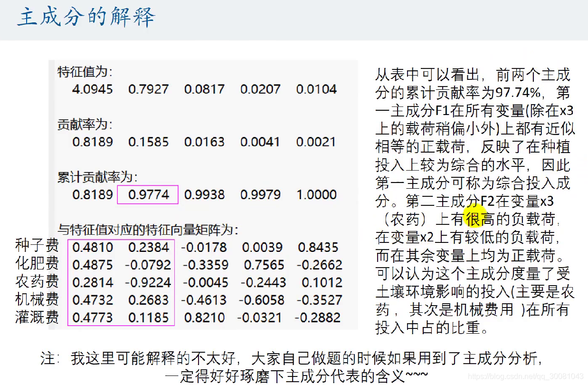Click the row label 种子费
This screenshot has width=588, height=385.
pyautogui.click(x=37, y=246)
